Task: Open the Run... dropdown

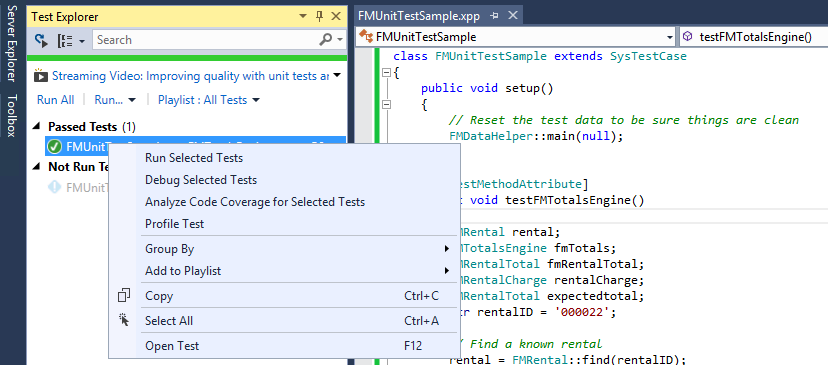Action: pyautogui.click(x=115, y=100)
